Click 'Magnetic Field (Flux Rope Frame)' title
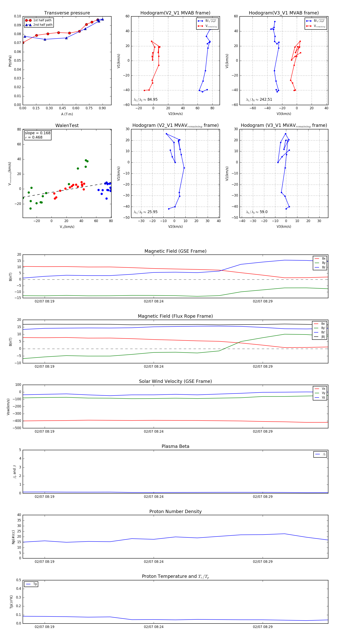The height and width of the screenshot is (644, 351). coord(175,316)
